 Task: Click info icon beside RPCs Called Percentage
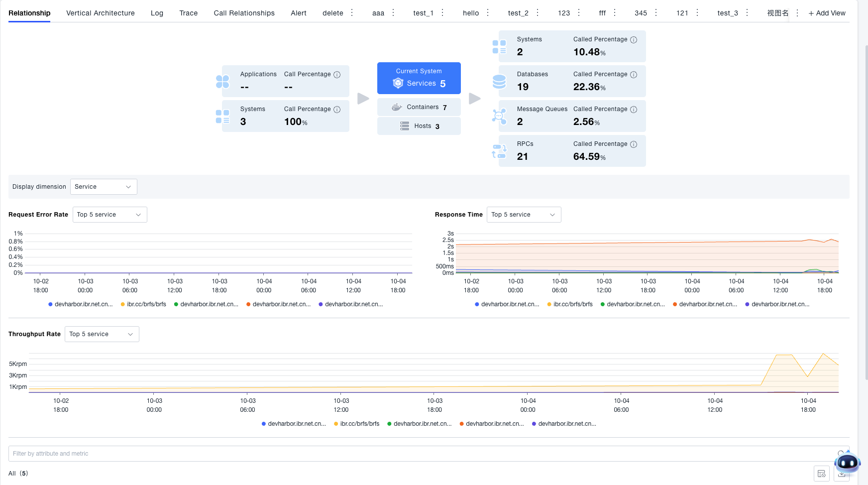pyautogui.click(x=634, y=144)
